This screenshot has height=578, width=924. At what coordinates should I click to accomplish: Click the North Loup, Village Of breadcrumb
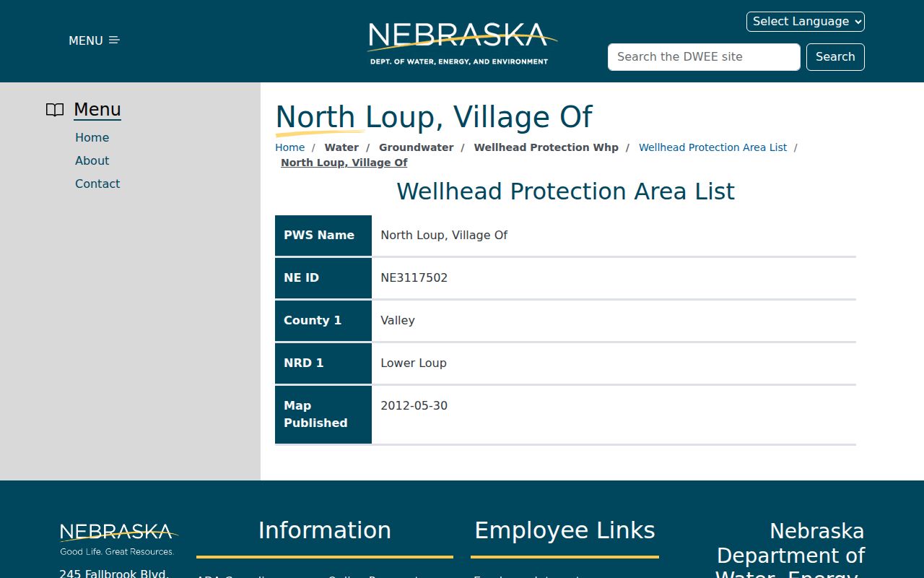point(344,163)
